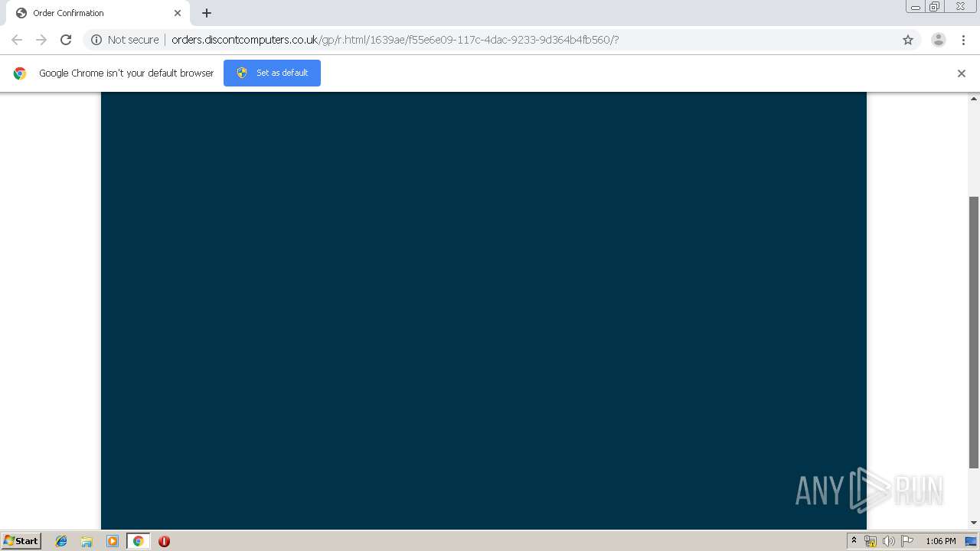Click the vertical scrollbar thumb
Screen dimensions: 980x551
974,332
